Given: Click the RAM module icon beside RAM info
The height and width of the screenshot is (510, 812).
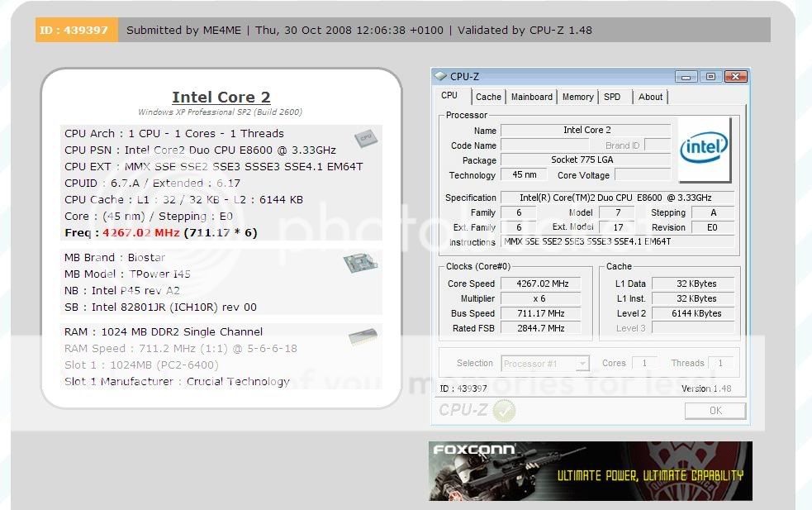Looking at the screenshot, I should pos(362,336).
